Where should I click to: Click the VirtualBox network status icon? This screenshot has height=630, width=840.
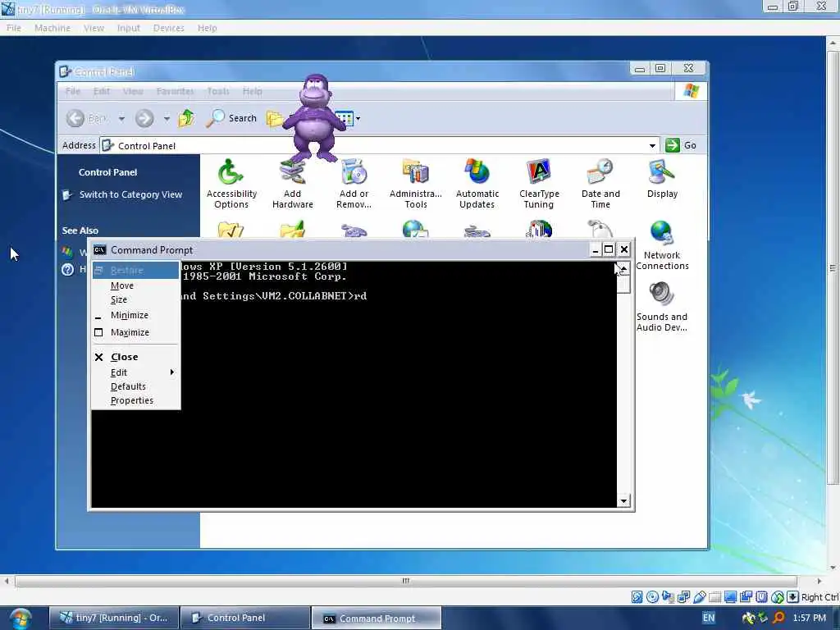[683, 597]
